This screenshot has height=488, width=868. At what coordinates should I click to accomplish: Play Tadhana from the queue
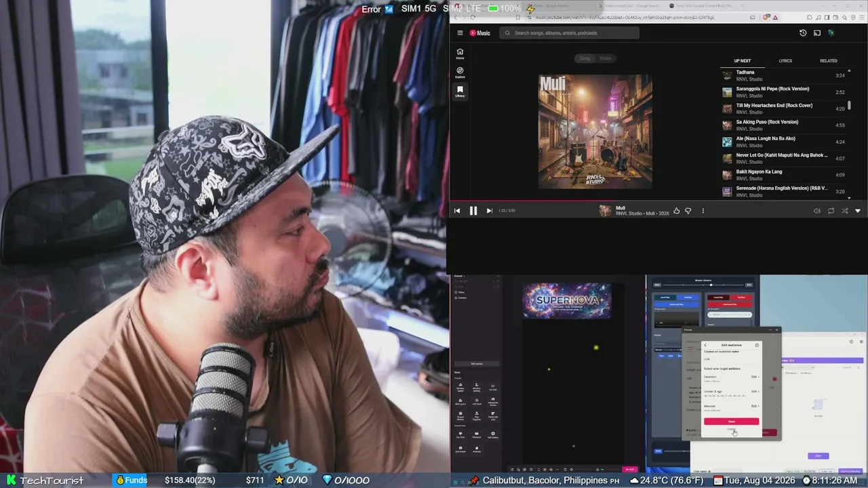784,75
